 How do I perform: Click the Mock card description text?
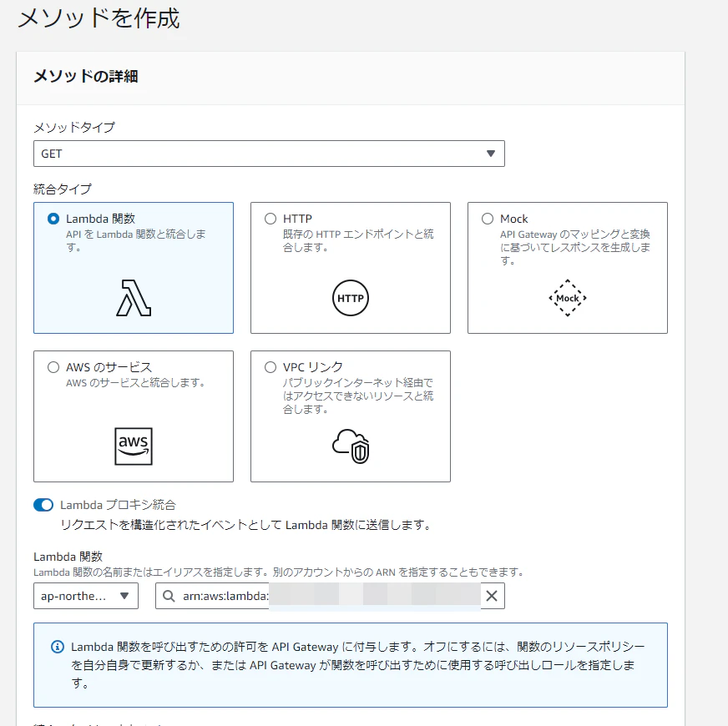[x=574, y=247]
